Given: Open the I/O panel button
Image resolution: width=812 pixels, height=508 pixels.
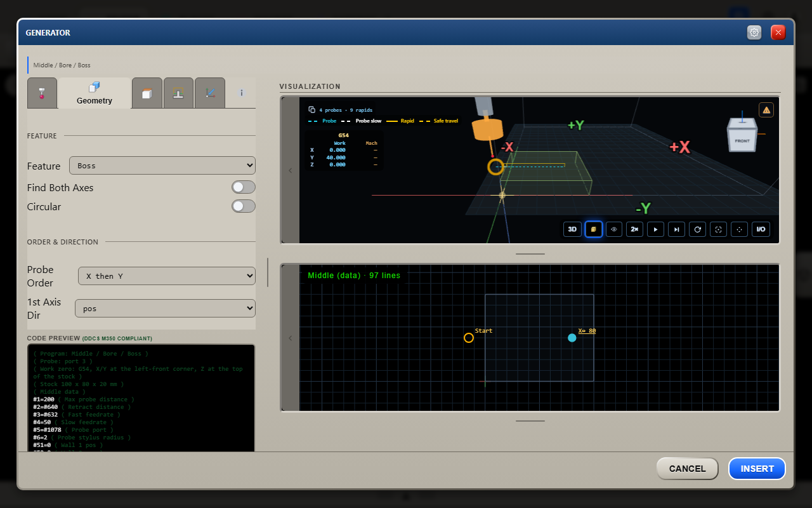Looking at the screenshot, I should [760, 229].
